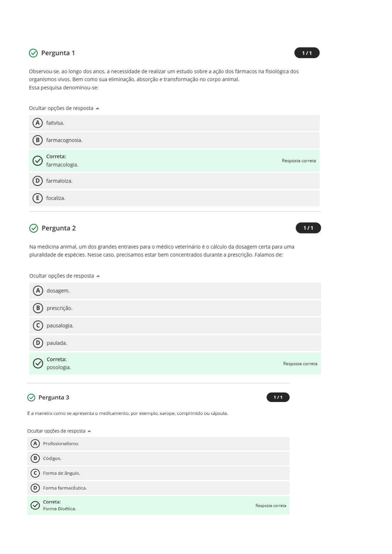Choose option D Forma farmacêutica
392x554 pixels.
point(158,488)
